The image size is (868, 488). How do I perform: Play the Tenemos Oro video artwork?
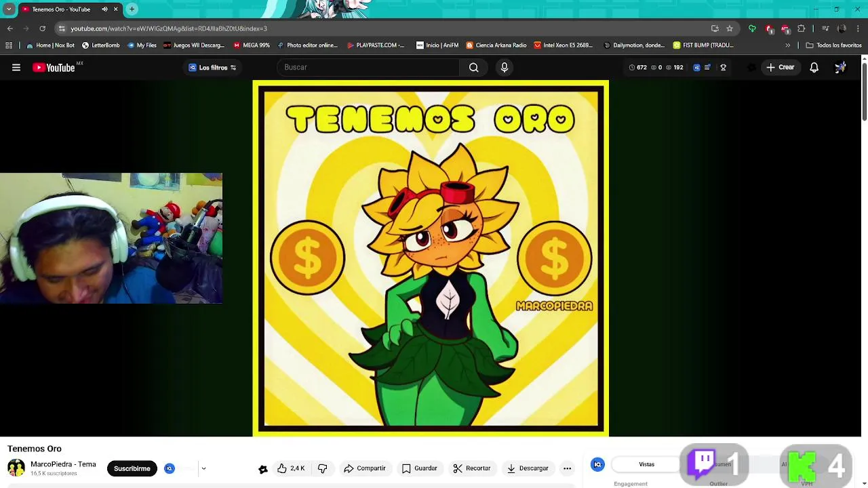pyautogui.click(x=431, y=258)
